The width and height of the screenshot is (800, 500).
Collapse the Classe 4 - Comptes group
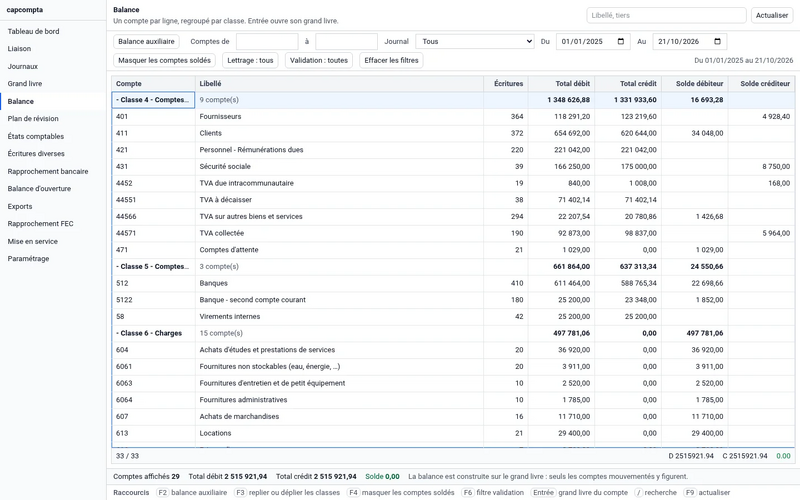(153, 100)
